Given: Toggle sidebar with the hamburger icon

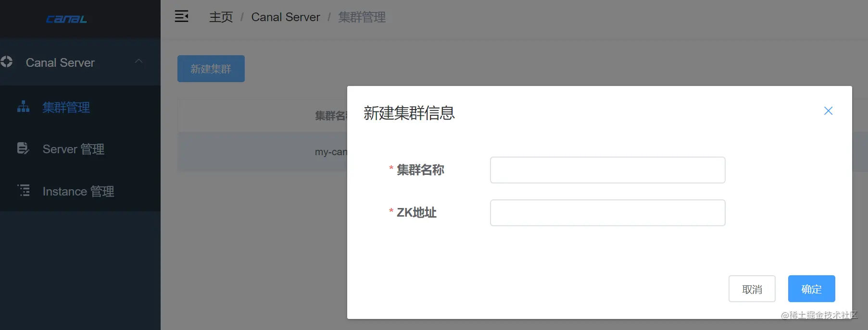Looking at the screenshot, I should tap(181, 16).
